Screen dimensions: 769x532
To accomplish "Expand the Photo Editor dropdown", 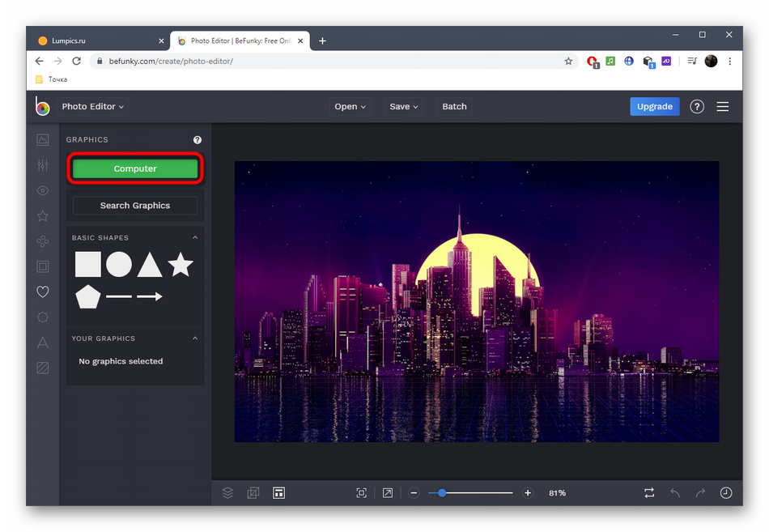I will [x=93, y=106].
